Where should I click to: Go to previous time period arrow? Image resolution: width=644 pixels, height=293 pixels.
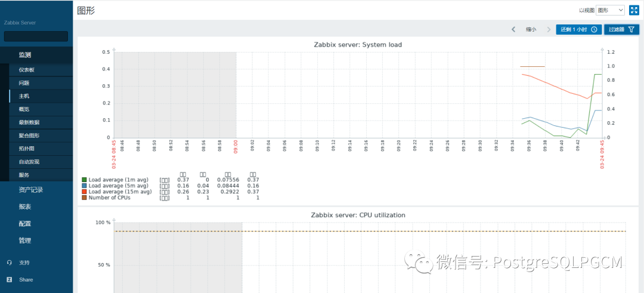coord(513,30)
